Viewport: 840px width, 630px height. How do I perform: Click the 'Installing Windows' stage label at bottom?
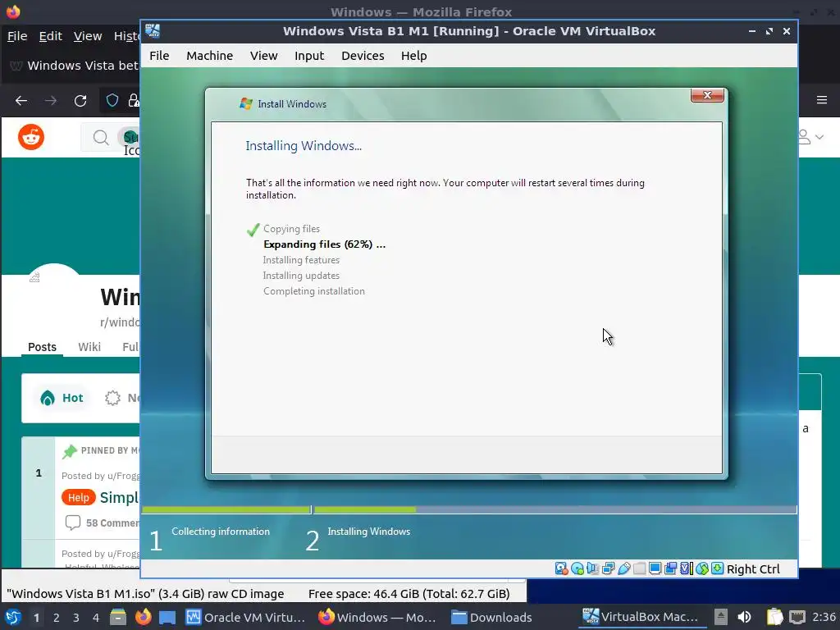[369, 532]
